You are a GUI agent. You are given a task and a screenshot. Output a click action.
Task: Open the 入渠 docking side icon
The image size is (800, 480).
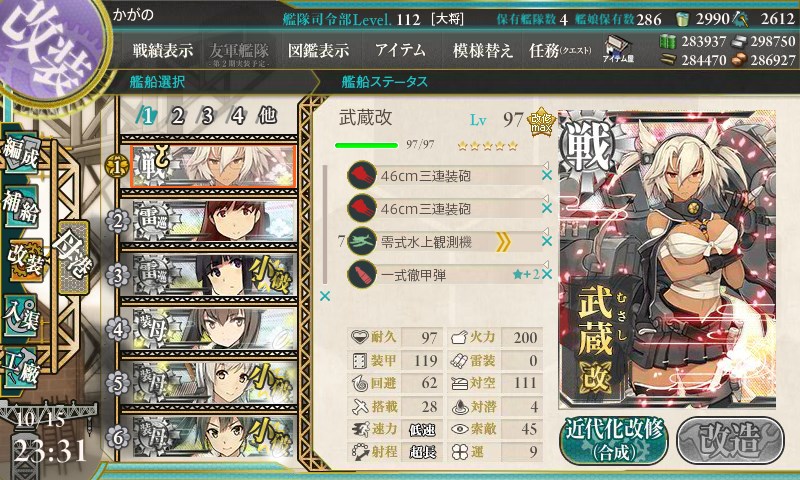click(x=20, y=315)
